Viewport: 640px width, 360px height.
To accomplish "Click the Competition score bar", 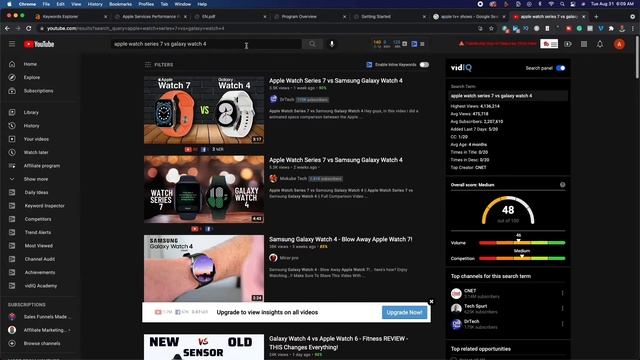I will 522,258.
